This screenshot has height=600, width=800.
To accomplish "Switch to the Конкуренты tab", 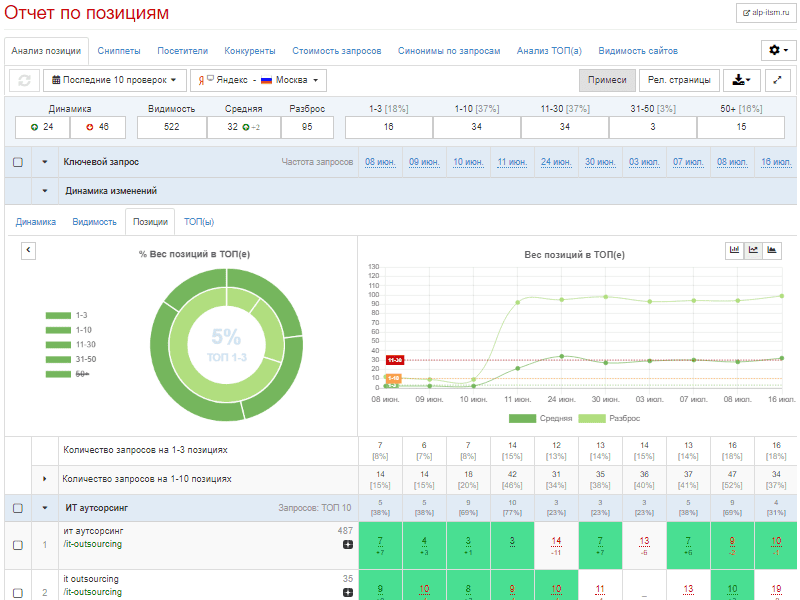I will click(249, 50).
